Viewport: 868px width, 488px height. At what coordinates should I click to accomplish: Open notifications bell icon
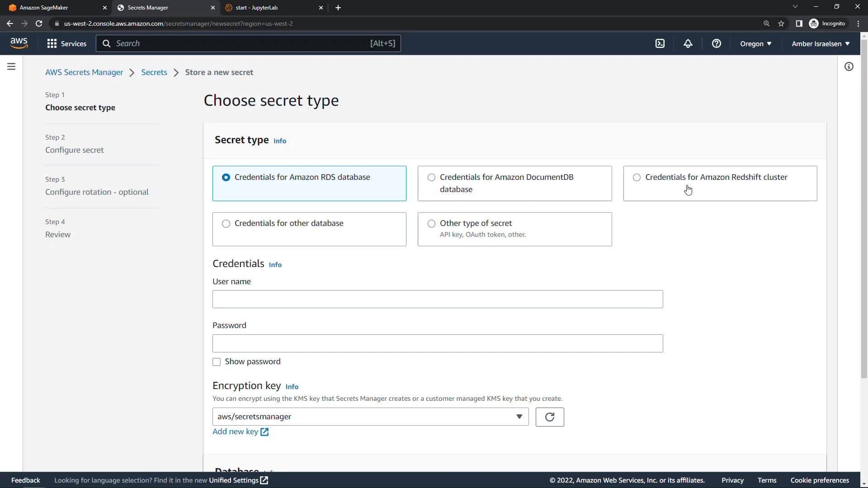click(x=688, y=43)
